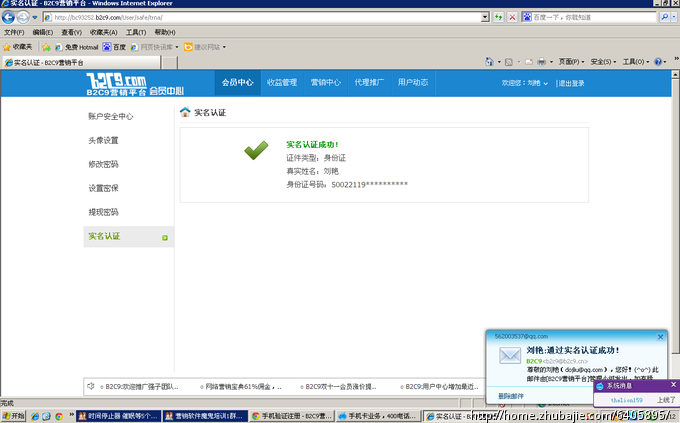Switch to taskbar item 手机验证注册 - B2C9营
This screenshot has width=680, height=423.
click(292, 416)
